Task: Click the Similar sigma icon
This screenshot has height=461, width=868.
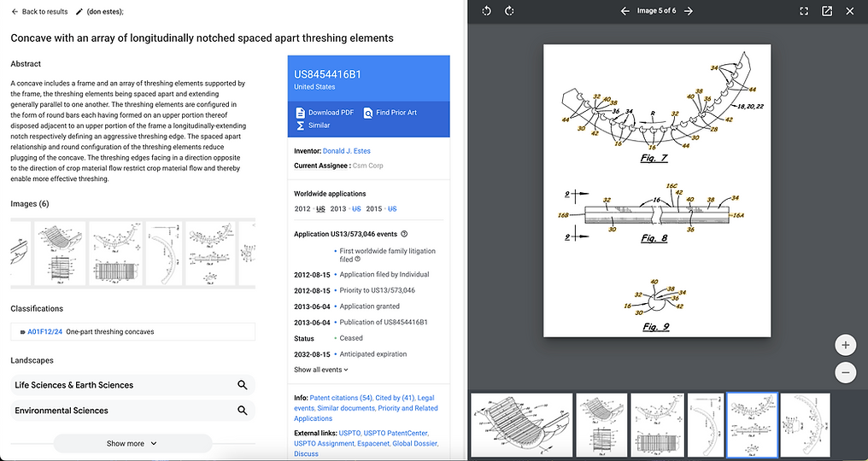Action: 300,125
